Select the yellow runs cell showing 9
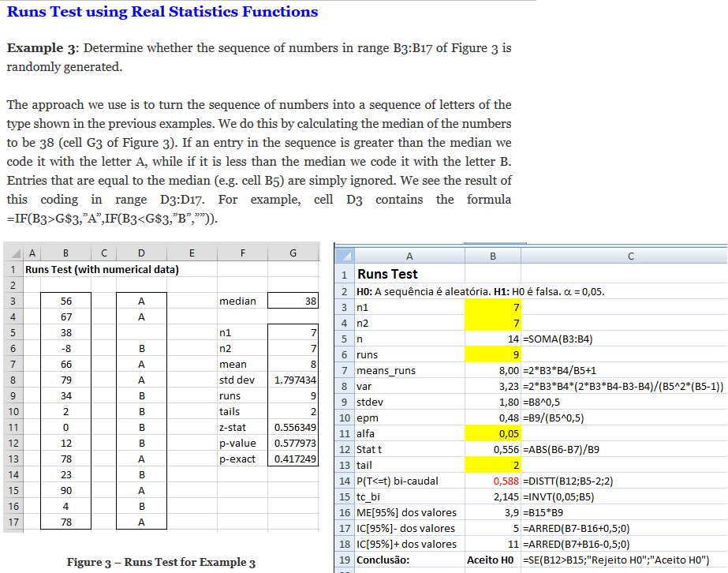The height and width of the screenshot is (573, 728). (x=493, y=355)
